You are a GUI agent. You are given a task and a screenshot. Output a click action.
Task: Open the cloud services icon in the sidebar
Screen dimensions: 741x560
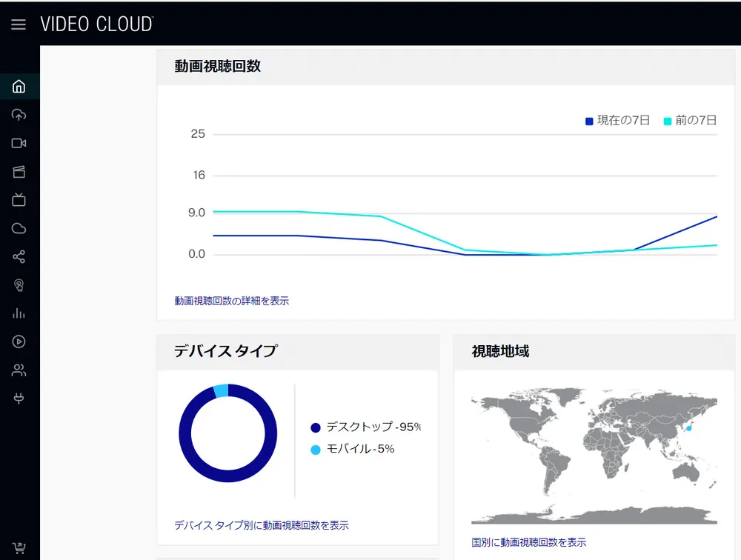tap(18, 228)
